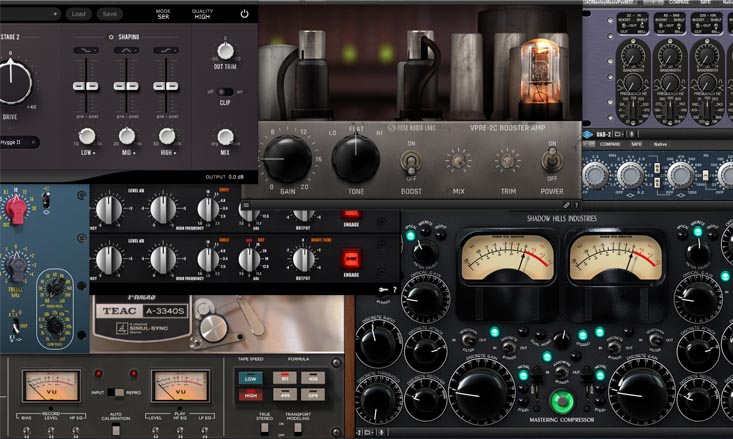Click the MID band pre-post slider handle
This screenshot has height=439, width=733.
click(126, 86)
